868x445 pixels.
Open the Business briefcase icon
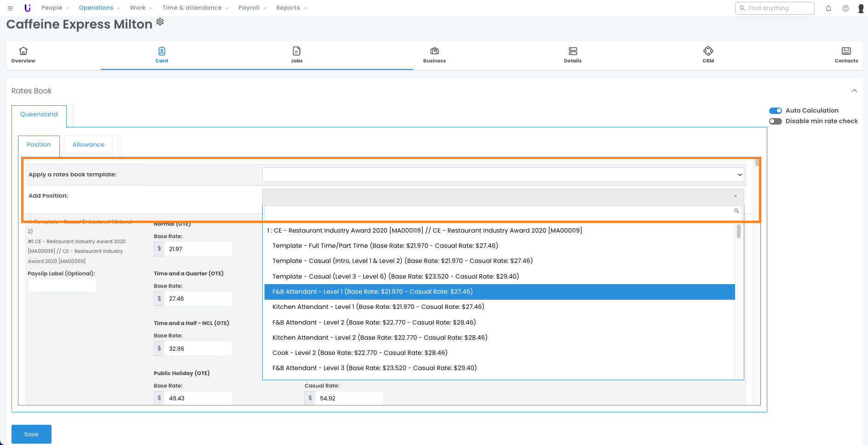434,51
